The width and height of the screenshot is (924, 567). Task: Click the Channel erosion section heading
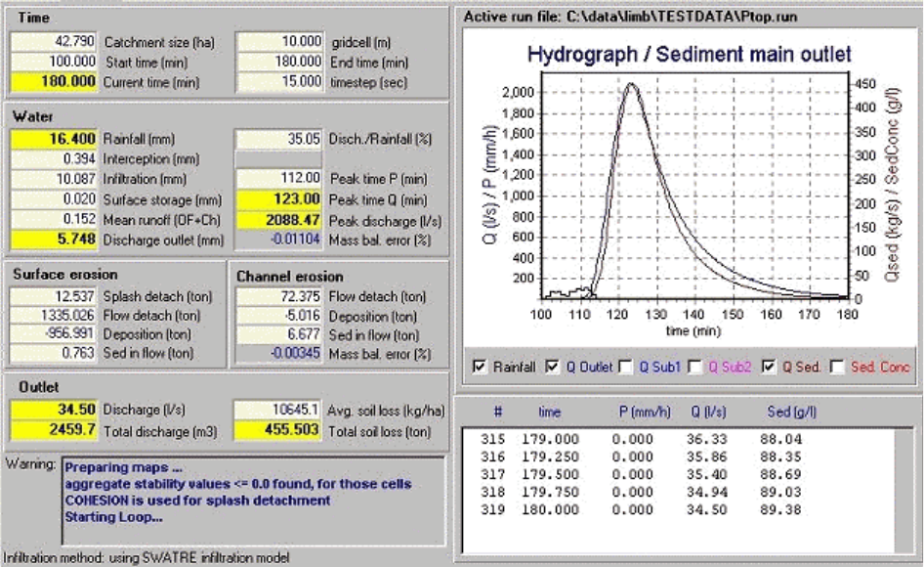click(289, 276)
